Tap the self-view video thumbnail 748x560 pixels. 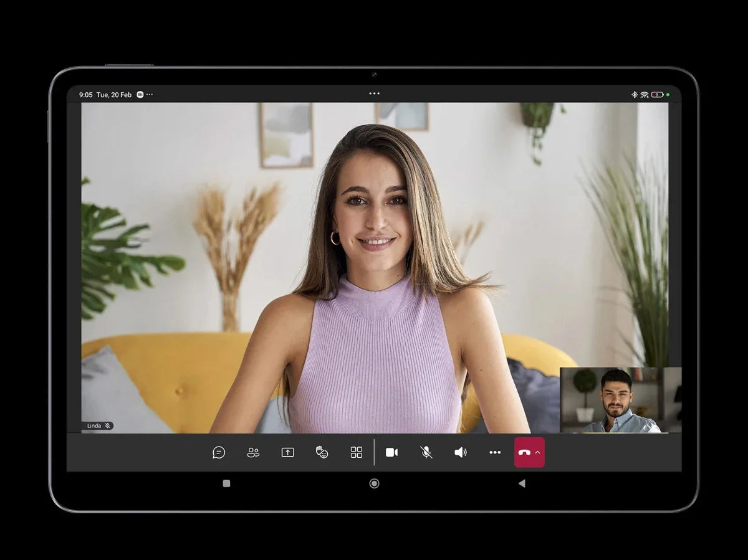coord(620,400)
